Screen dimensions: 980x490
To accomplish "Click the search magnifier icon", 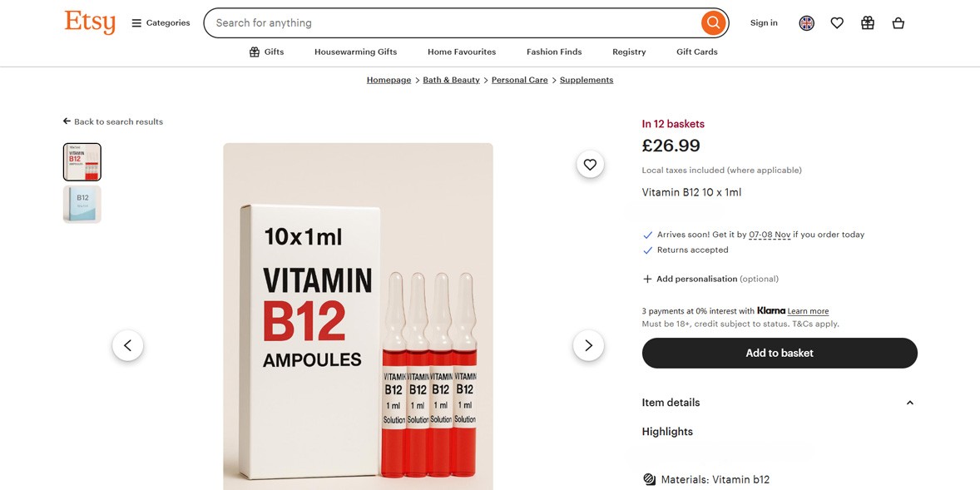I will click(x=712, y=22).
